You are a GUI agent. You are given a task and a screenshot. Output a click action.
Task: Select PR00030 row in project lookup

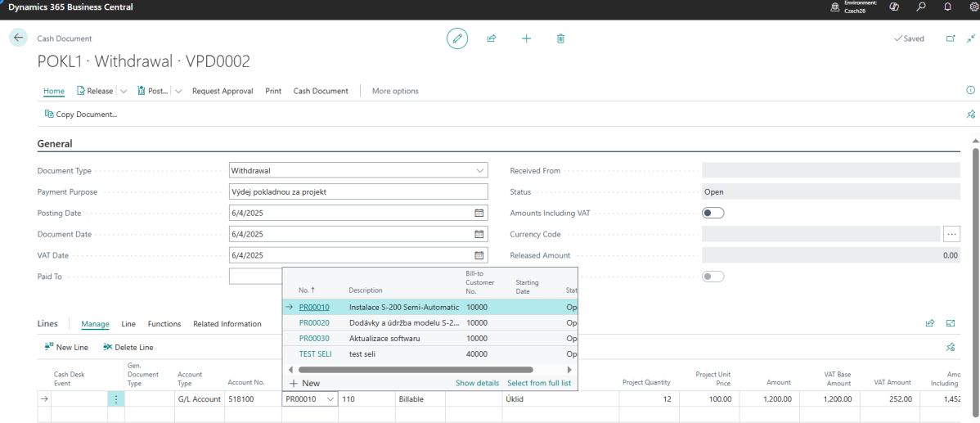point(314,339)
